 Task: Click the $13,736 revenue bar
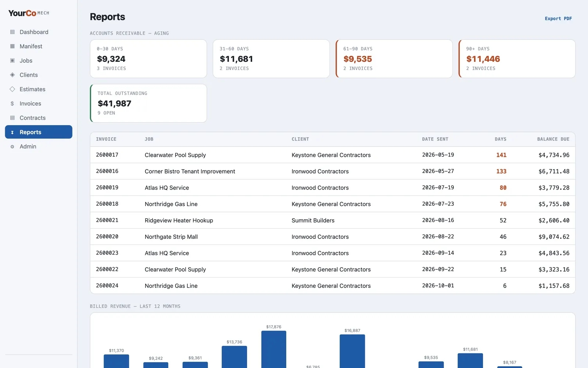[x=234, y=357]
